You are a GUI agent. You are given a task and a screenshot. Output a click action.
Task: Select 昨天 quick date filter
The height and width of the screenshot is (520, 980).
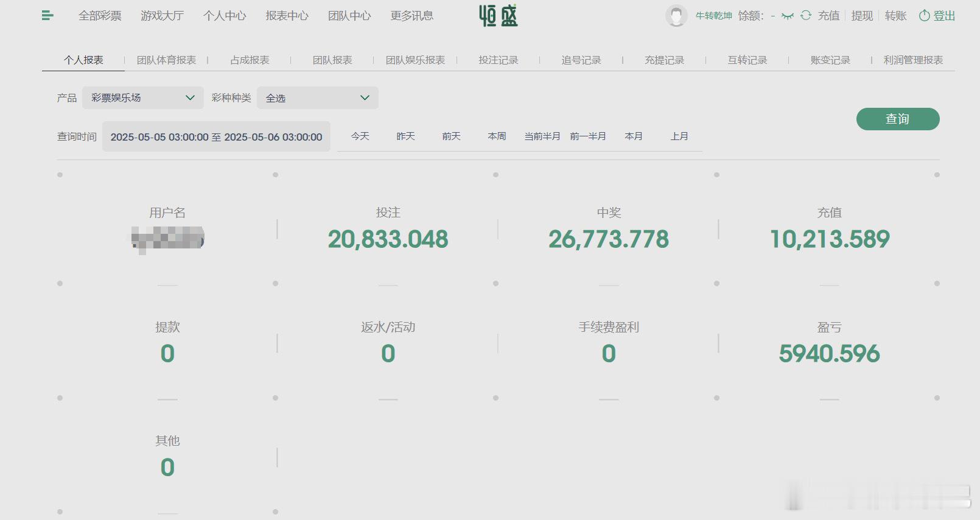(406, 136)
